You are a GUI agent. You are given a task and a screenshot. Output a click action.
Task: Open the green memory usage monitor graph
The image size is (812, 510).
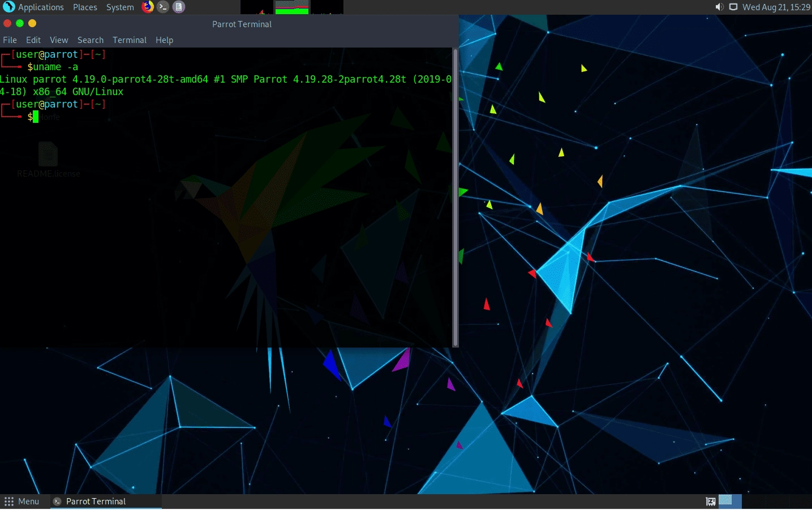[x=292, y=7]
